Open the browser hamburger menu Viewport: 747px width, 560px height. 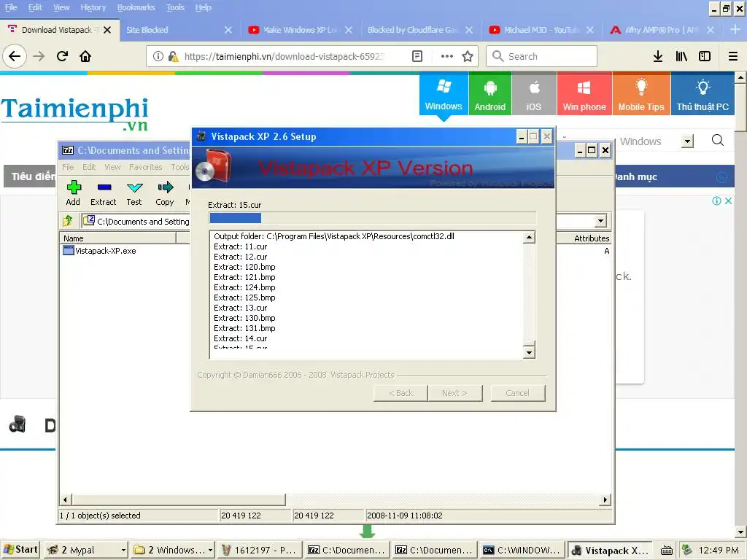(733, 57)
